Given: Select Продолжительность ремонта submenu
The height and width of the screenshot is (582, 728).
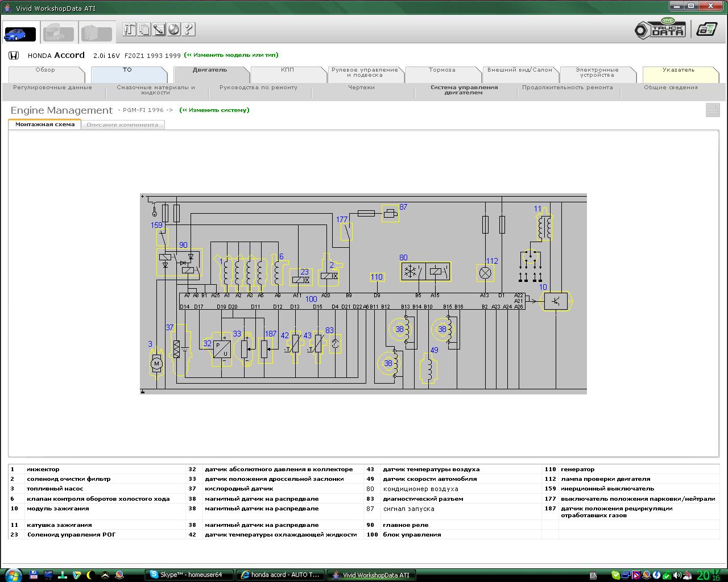Looking at the screenshot, I should (568, 88).
